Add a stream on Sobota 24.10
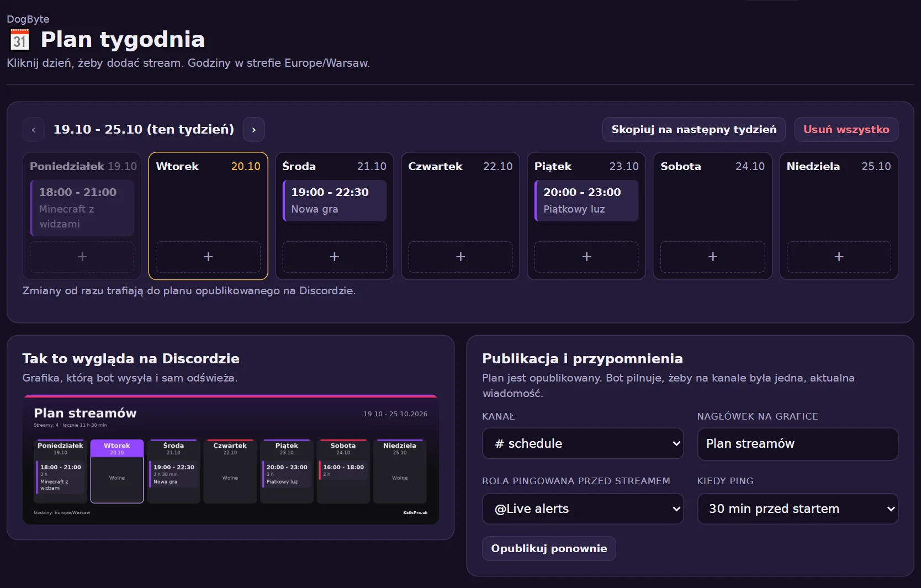The height and width of the screenshot is (588, 921). [713, 257]
